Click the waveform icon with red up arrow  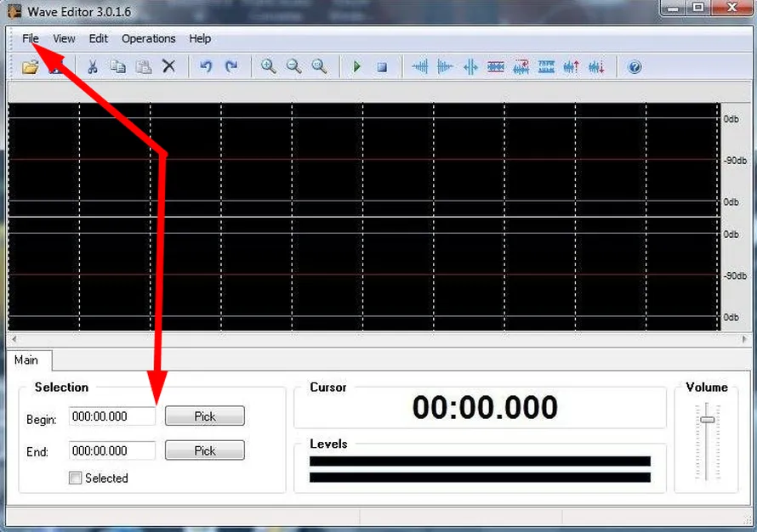click(571, 66)
